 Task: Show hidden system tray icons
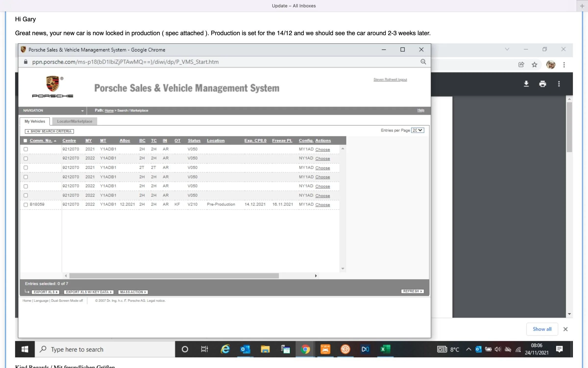(468, 349)
